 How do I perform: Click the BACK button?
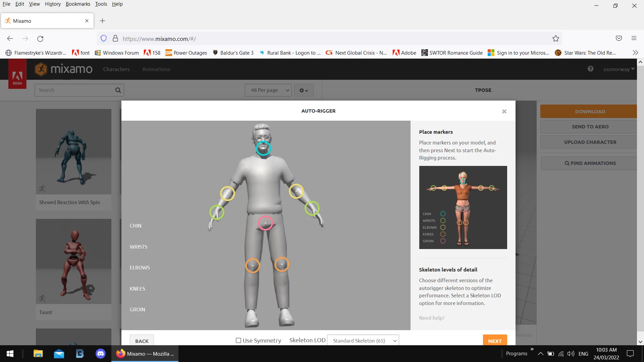[142, 341]
